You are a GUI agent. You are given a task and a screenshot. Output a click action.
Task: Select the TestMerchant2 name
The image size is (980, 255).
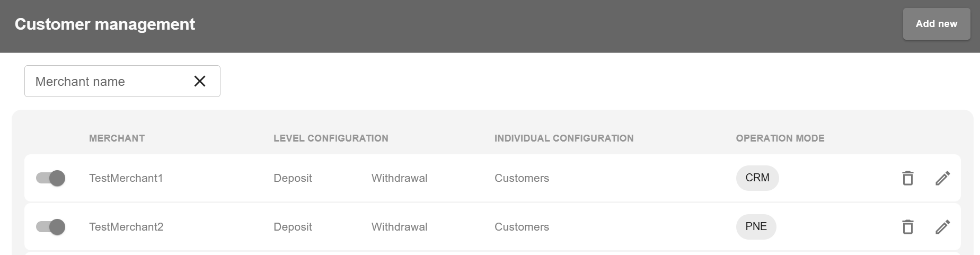pos(126,227)
